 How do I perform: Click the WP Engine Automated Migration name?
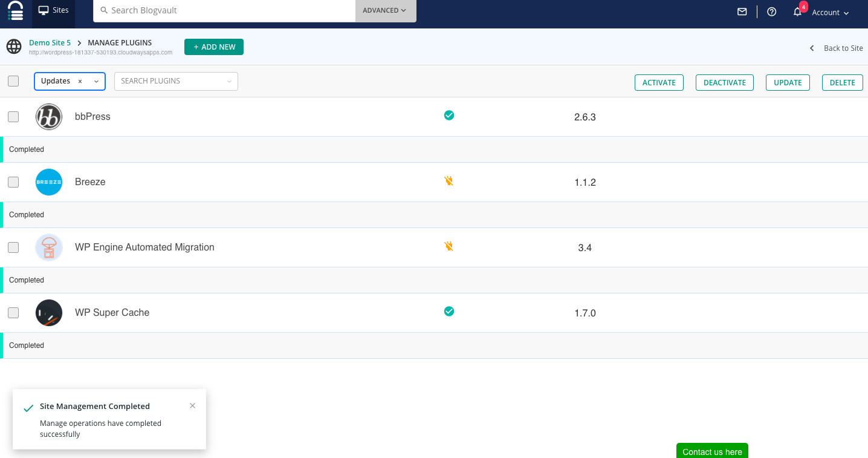pyautogui.click(x=144, y=247)
